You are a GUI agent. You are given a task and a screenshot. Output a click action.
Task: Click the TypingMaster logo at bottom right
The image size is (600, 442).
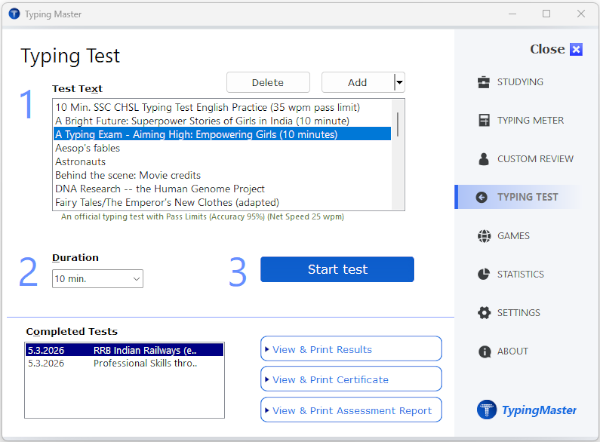(x=527, y=410)
